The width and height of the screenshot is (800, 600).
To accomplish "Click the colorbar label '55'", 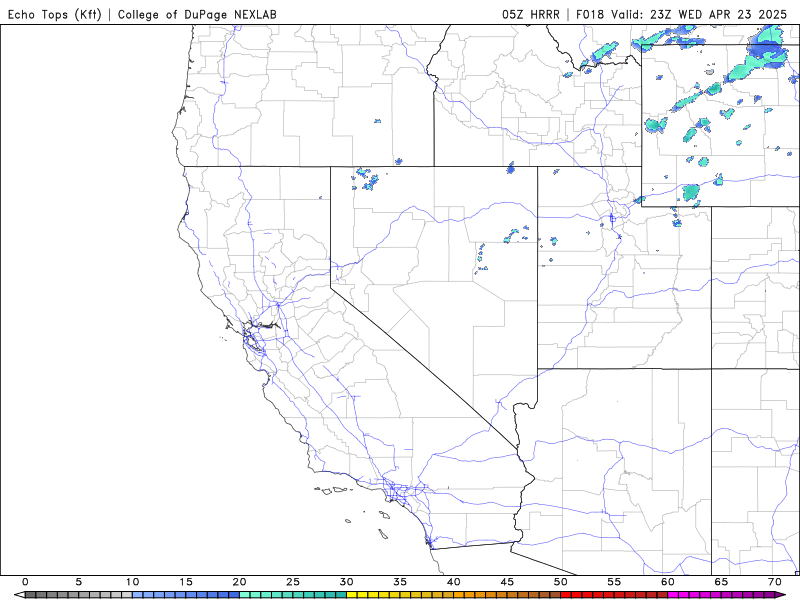I will click(614, 582).
